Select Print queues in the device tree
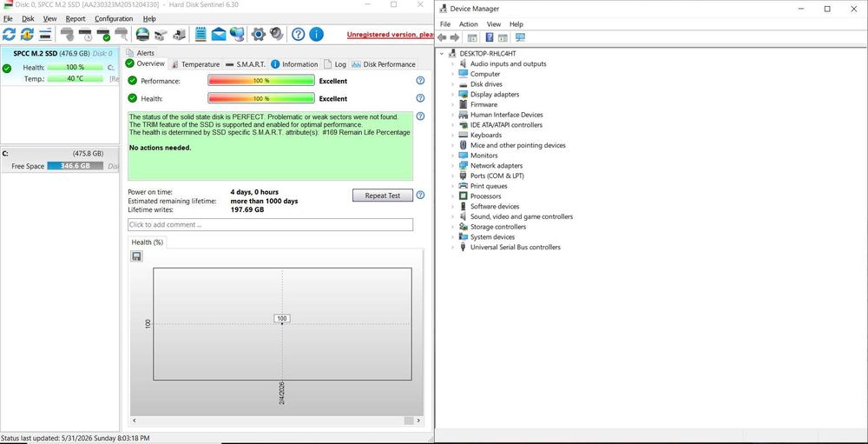This screenshot has width=868, height=444. [x=489, y=186]
